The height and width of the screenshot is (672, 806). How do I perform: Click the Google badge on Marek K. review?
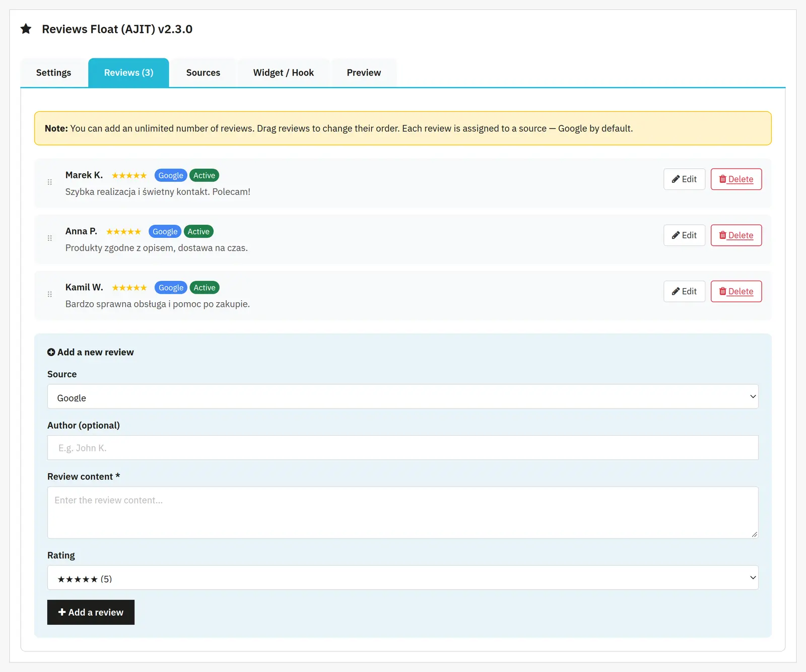(171, 175)
